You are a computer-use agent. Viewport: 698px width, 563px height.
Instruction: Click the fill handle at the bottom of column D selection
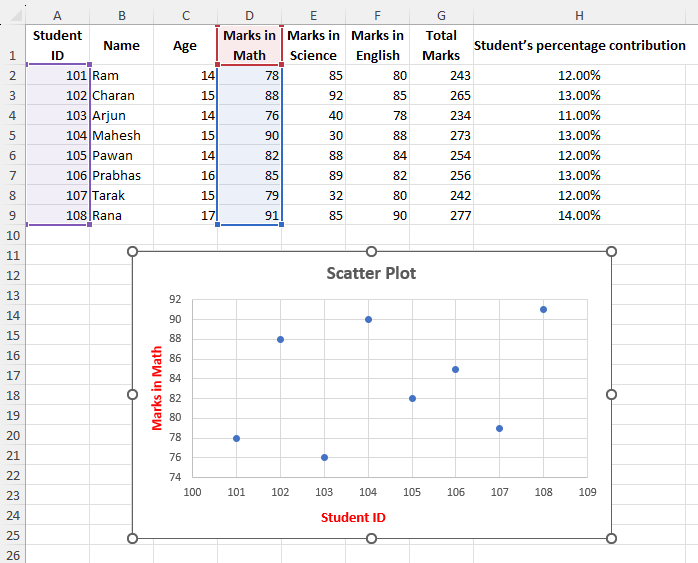pyautogui.click(x=282, y=225)
